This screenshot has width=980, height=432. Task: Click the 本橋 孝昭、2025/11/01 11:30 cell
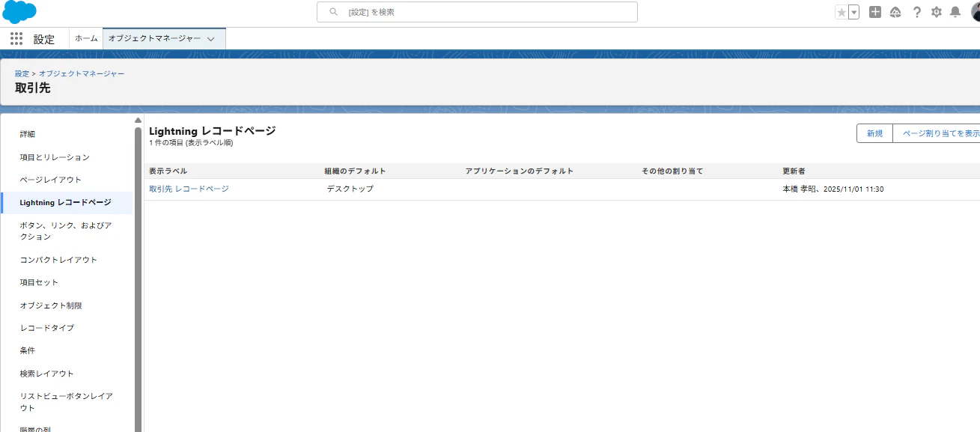833,189
